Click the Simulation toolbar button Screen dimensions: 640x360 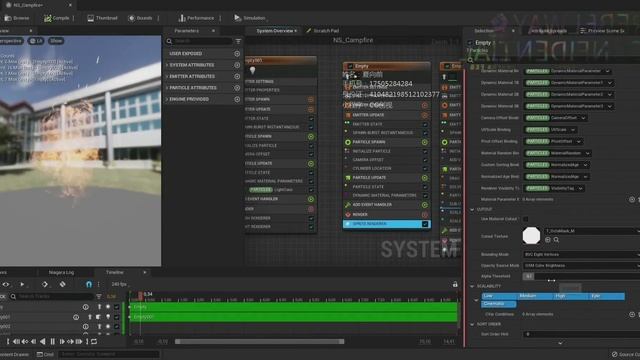point(249,18)
